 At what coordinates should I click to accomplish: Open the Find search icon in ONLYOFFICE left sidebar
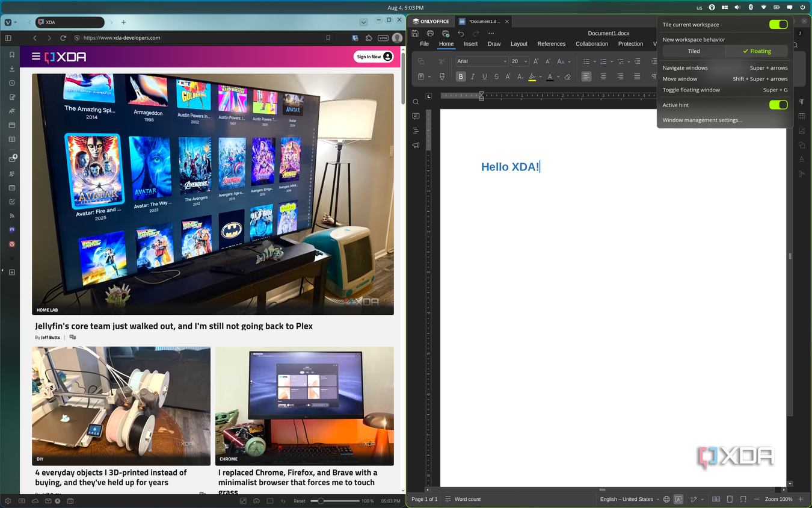tap(416, 102)
